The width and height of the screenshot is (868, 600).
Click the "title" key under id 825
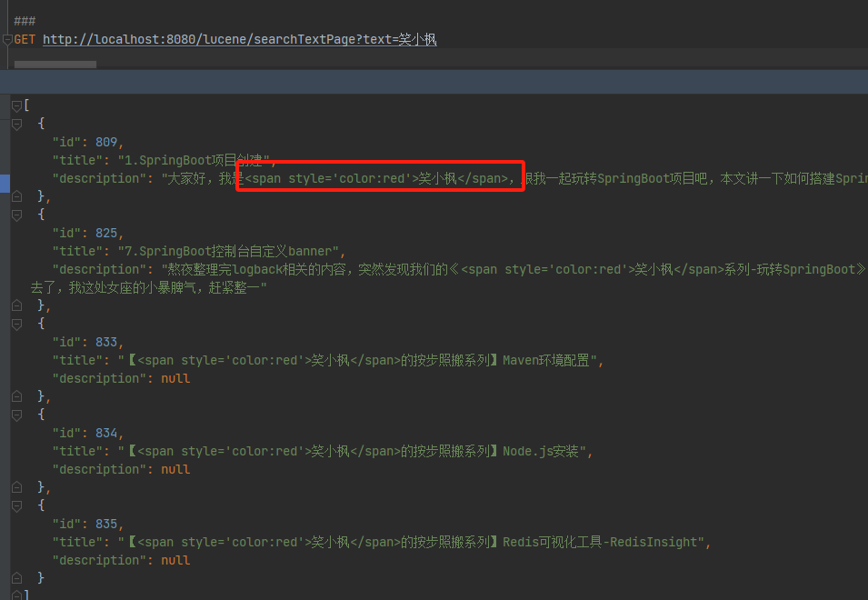(x=77, y=251)
